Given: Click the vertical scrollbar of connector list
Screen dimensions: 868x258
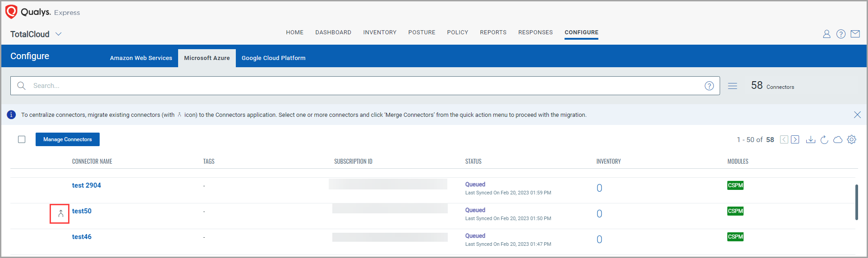Looking at the screenshot, I should 856,202.
